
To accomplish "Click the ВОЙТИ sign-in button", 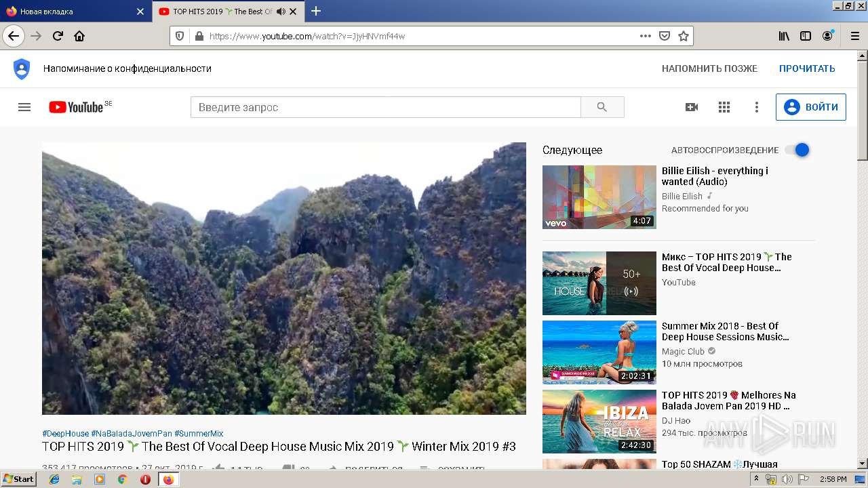I will coord(811,107).
